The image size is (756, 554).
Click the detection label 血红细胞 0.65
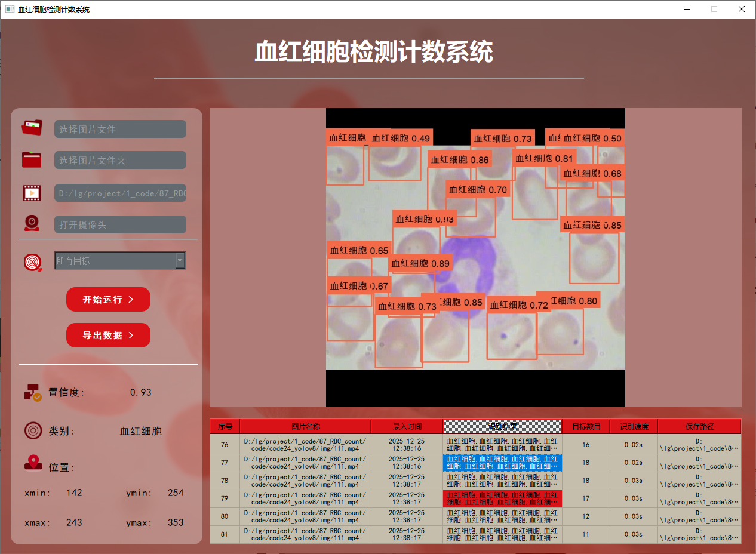(x=359, y=250)
